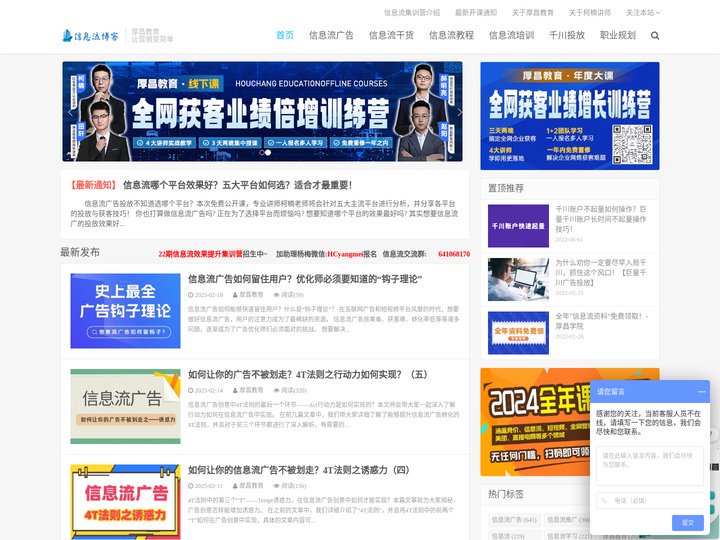The height and width of the screenshot is (540, 720).
Task: Click the 史上最全广告钩子理论 thumbnail
Action: point(125,311)
